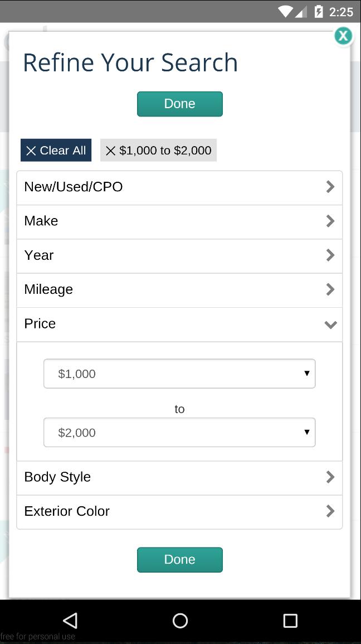Clear all active filters

56,150
